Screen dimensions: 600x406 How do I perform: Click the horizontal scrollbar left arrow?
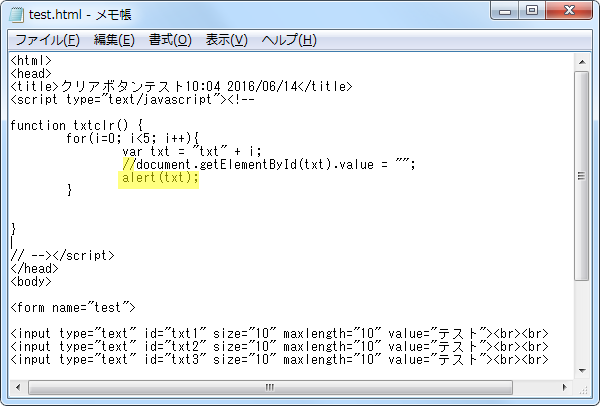click(x=18, y=387)
